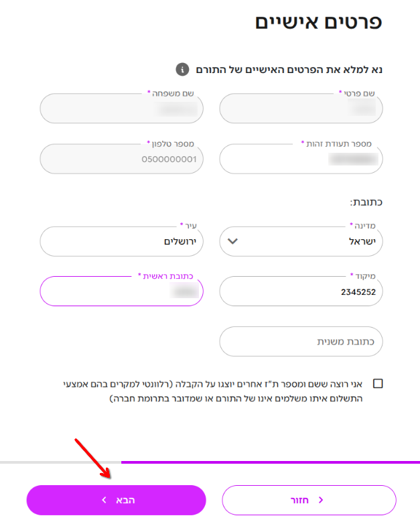The image size is (420, 524).
Task: Focus the שם משפחה last name field
Action: (x=121, y=109)
